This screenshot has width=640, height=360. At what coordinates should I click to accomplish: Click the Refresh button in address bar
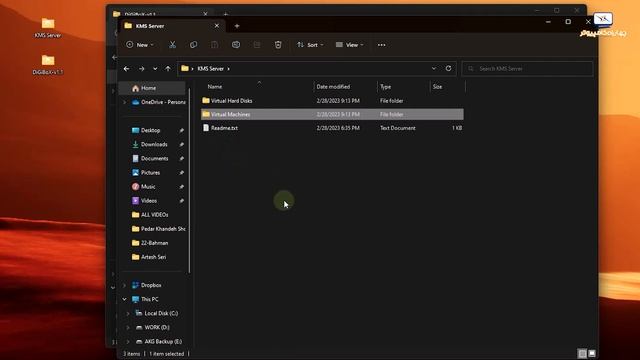pyautogui.click(x=449, y=68)
